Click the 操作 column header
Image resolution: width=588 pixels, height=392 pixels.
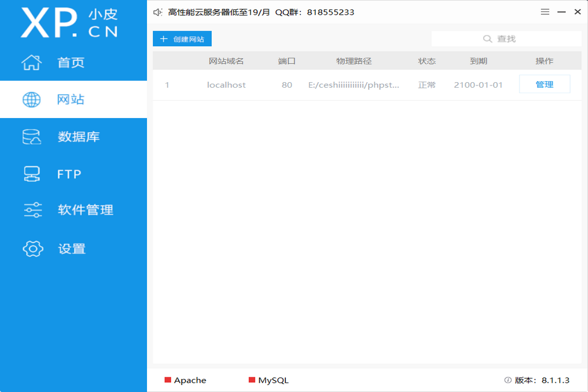point(544,61)
